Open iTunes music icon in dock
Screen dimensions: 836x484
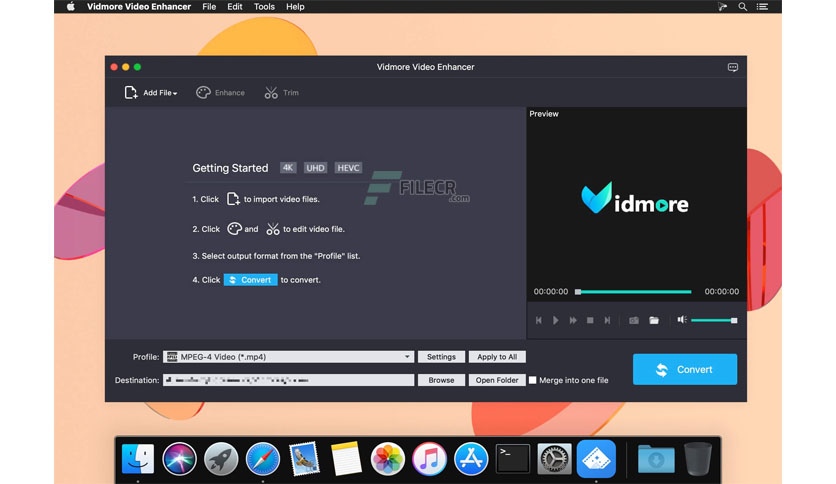(x=429, y=459)
